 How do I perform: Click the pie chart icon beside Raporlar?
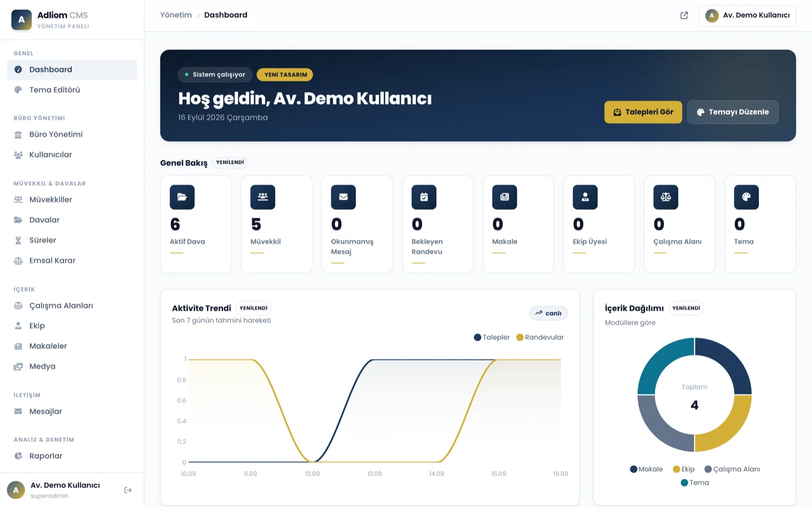point(18,456)
